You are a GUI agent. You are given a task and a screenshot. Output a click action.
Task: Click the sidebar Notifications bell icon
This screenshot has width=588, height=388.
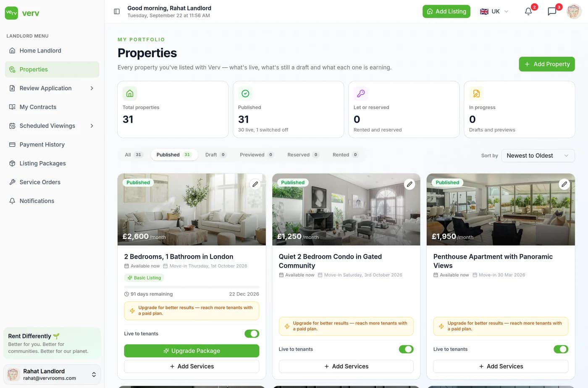(12, 201)
